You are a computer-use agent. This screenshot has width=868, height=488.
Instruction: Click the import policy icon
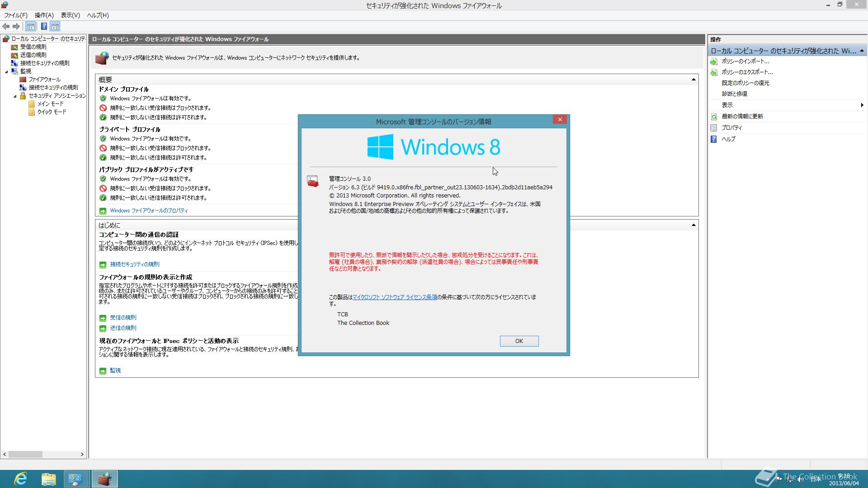coord(714,61)
